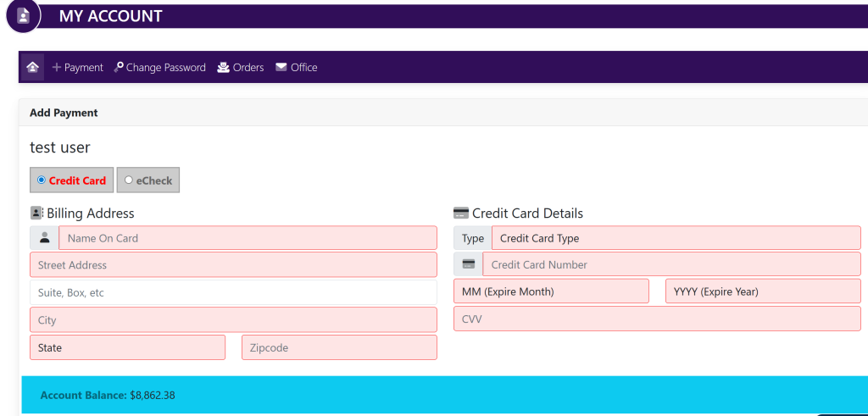This screenshot has width=868, height=416.
Task: Click the My Account profile icon
Action: pos(23,16)
